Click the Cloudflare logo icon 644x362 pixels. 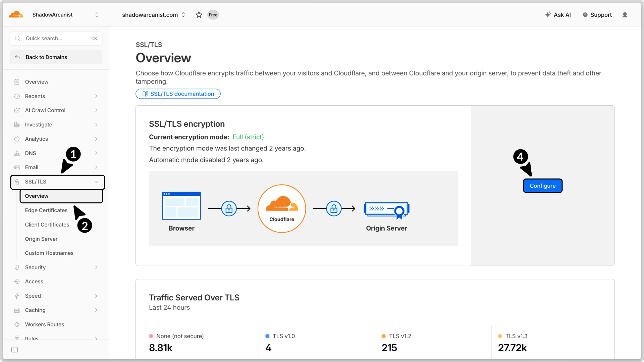(x=16, y=14)
